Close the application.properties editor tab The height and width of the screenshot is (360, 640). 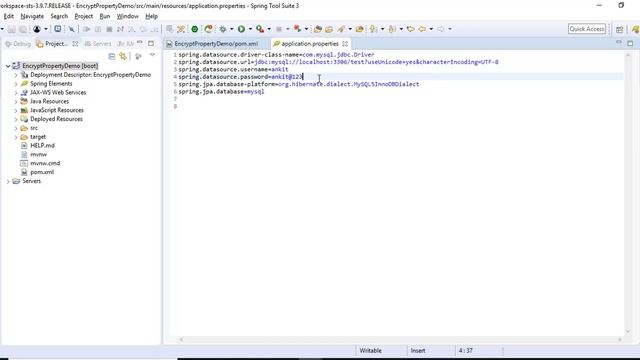(345, 44)
